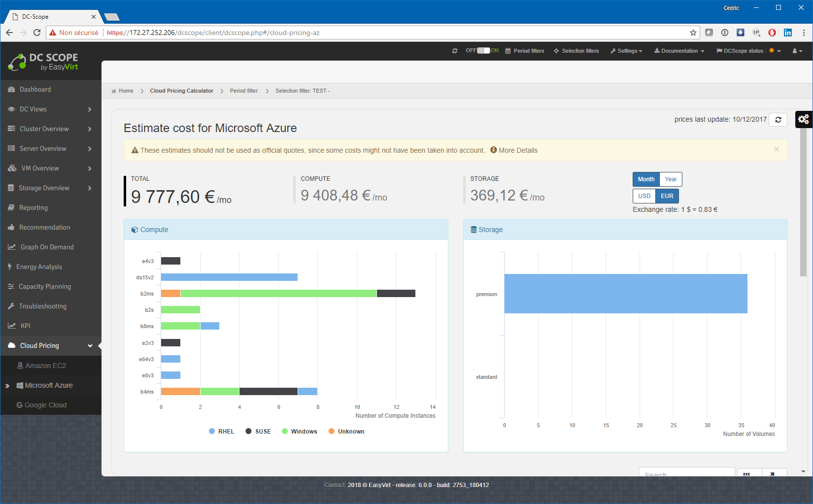Open the Settings dropdown menu
Image resolution: width=813 pixels, height=504 pixels.
point(626,51)
